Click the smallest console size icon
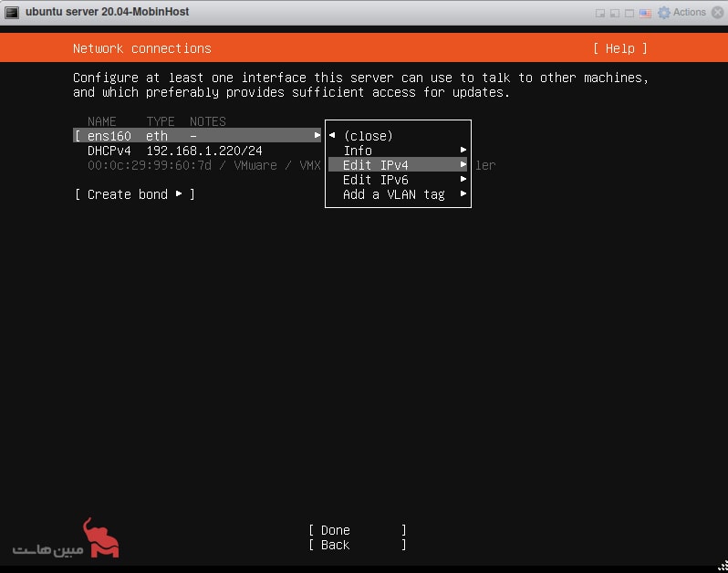 point(600,13)
